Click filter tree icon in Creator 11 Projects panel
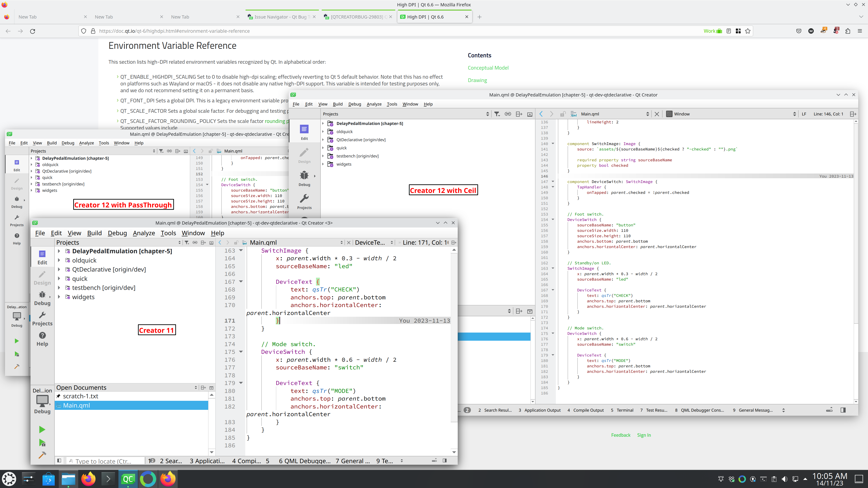This screenshot has width=868, height=488. point(187,242)
